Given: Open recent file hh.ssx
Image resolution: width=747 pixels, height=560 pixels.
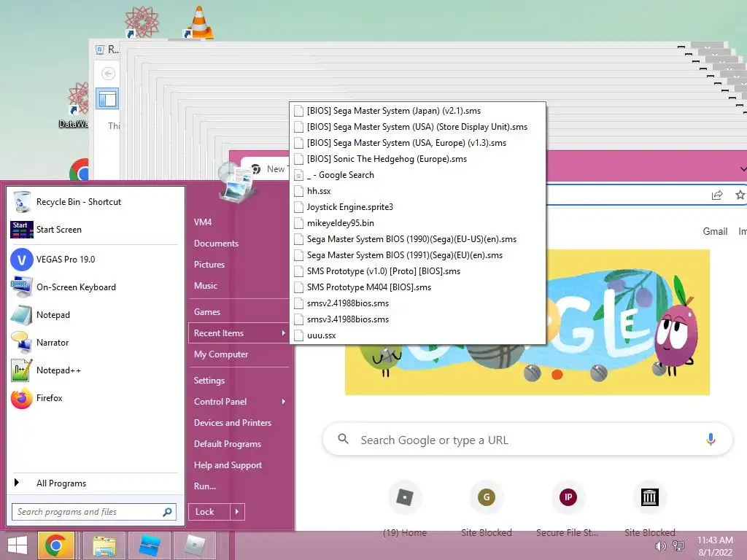Looking at the screenshot, I should pos(417,191).
